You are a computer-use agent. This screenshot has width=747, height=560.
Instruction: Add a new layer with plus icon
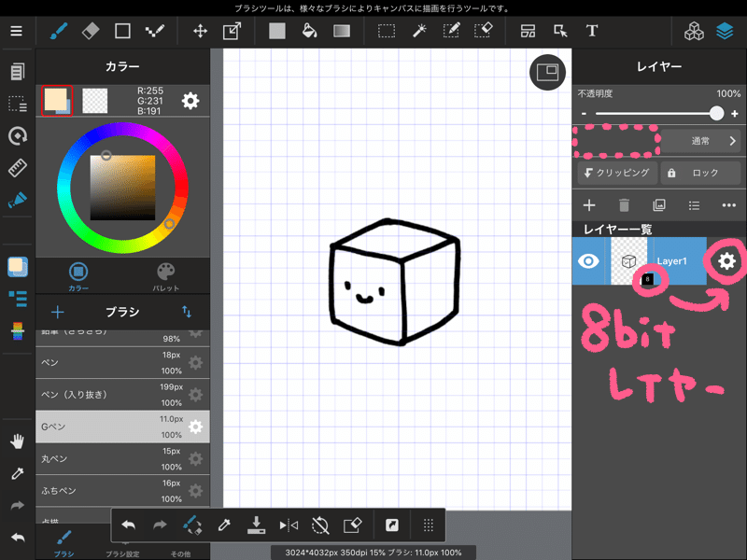588,204
